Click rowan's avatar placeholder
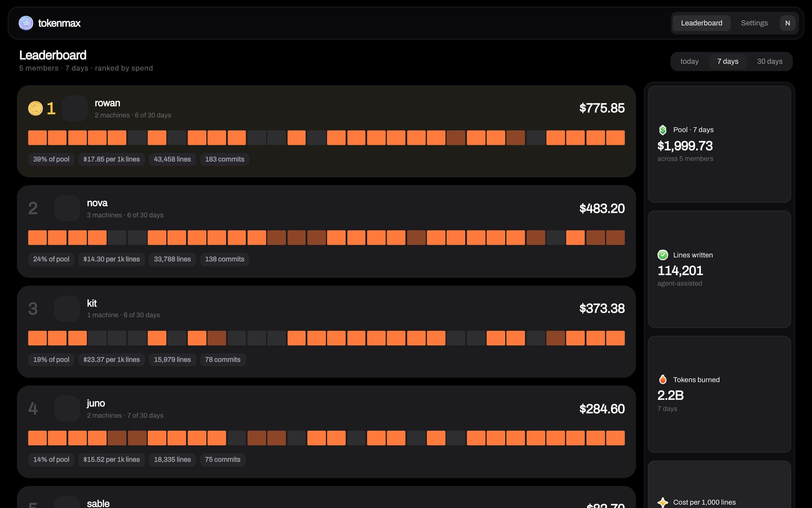812x508 pixels. tap(75, 108)
